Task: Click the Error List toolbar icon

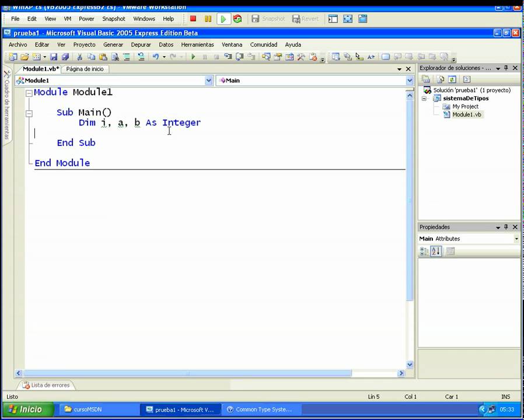Action: point(313,57)
